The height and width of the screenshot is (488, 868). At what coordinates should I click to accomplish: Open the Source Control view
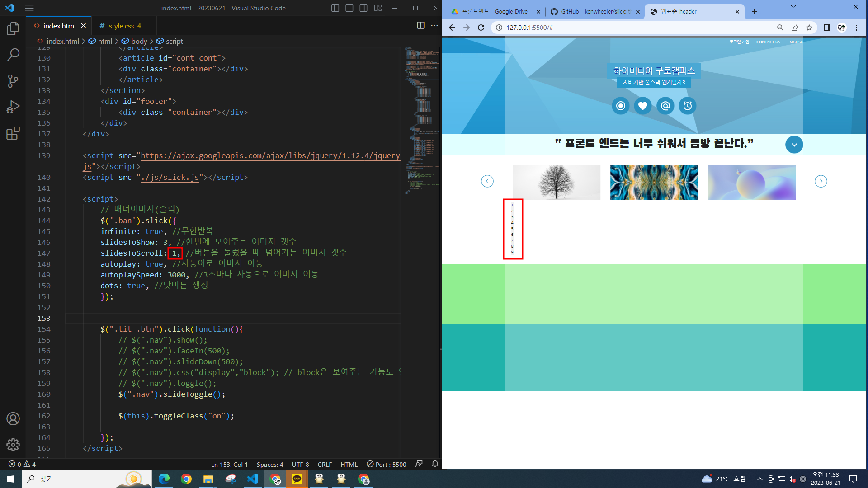click(13, 81)
